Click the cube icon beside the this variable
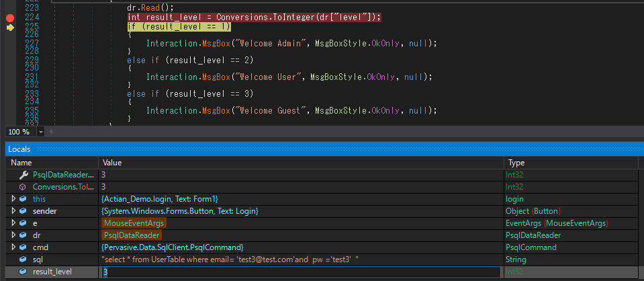644x281 pixels. point(23,199)
